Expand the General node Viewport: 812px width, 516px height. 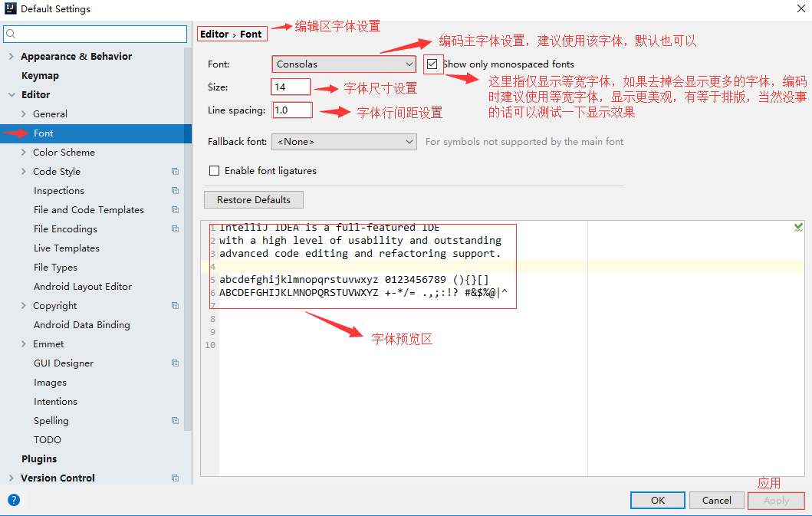pos(23,114)
